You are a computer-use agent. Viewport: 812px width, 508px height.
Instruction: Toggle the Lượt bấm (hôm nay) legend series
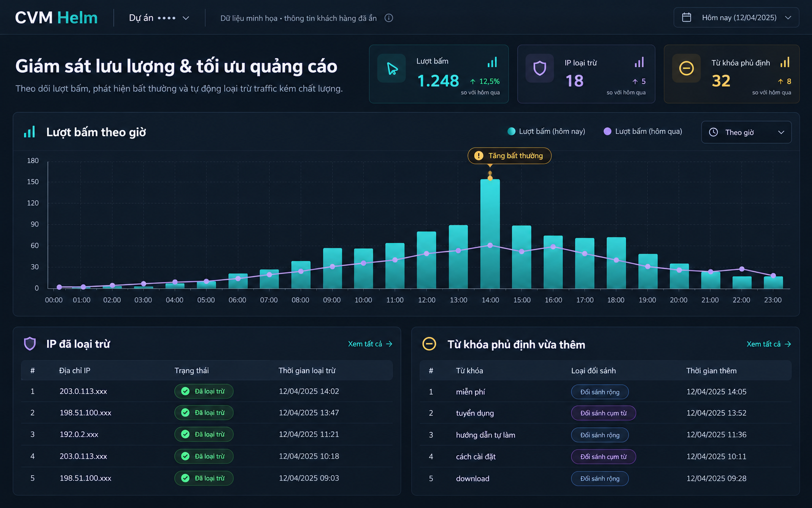(x=546, y=131)
